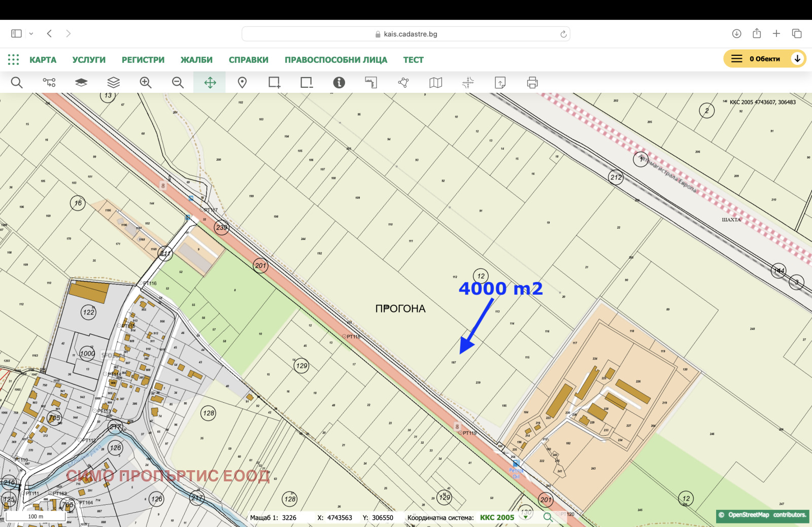Click the kais.cadastre.bg address bar

point(406,34)
